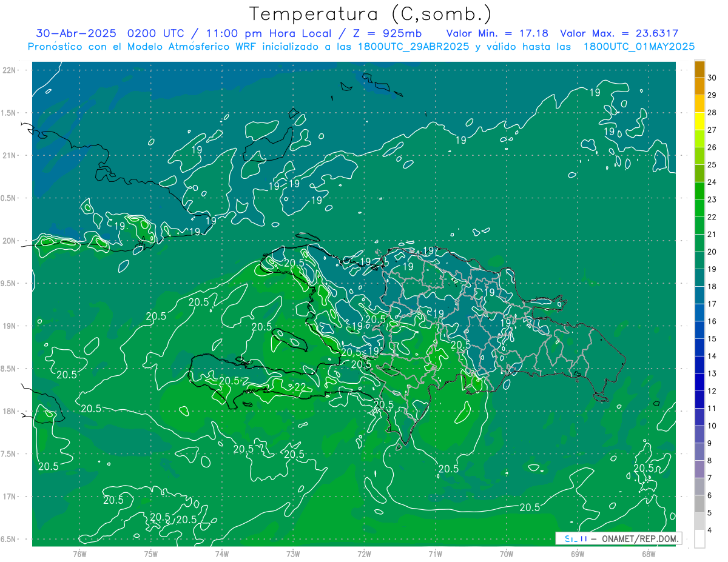Viewport: 728px width, 562px height.
Task: Click the '23' label on the color scale
Action: (x=712, y=199)
